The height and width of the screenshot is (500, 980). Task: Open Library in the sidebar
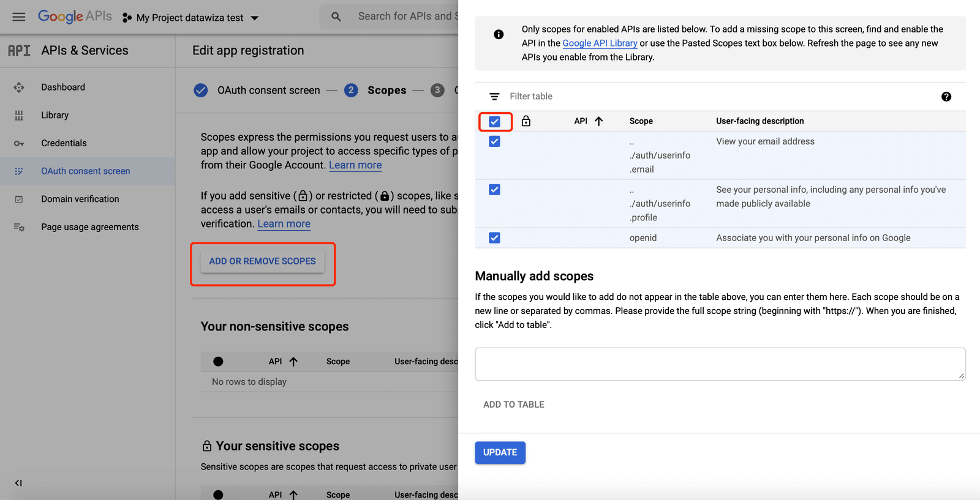(55, 115)
